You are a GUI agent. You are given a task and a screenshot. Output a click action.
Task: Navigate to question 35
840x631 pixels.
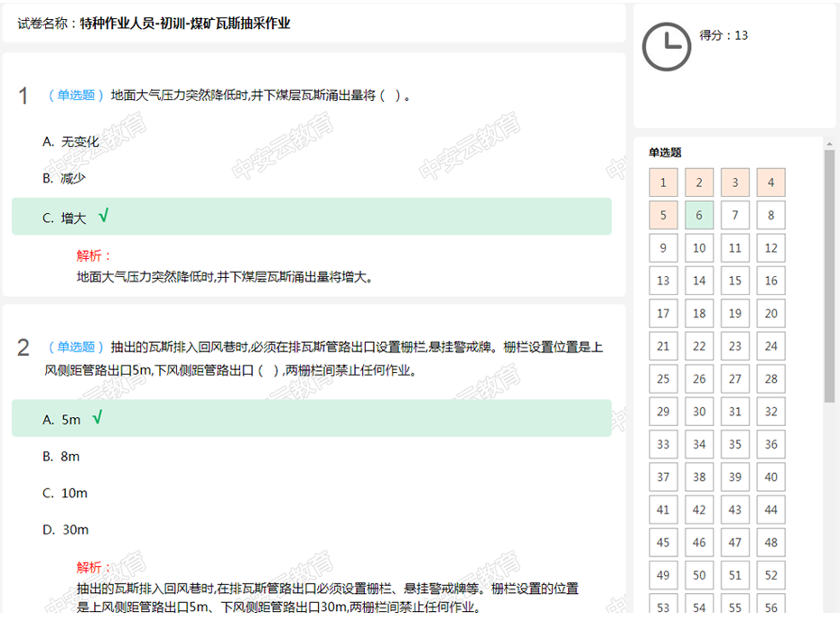735,444
